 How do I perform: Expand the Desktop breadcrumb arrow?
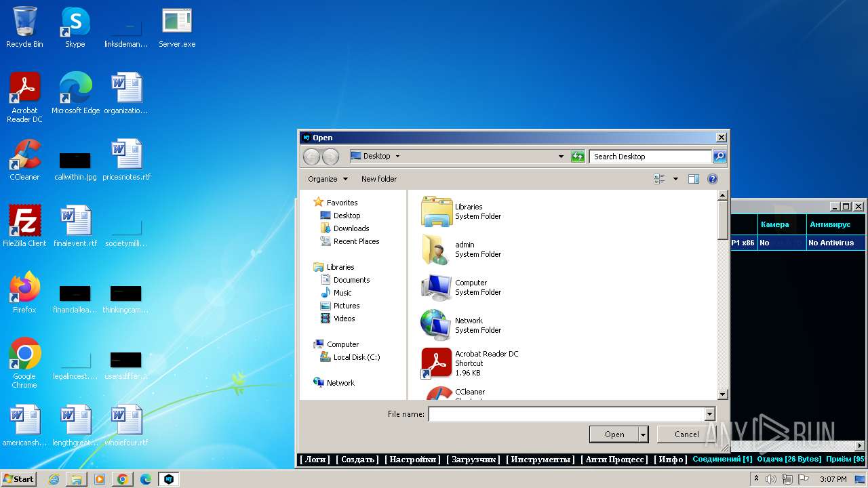(x=397, y=156)
